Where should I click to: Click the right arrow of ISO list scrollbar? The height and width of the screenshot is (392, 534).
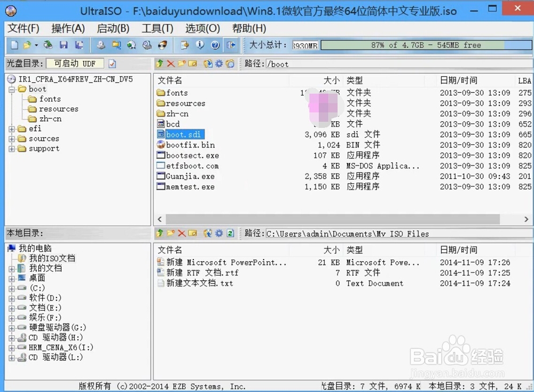tap(526, 219)
